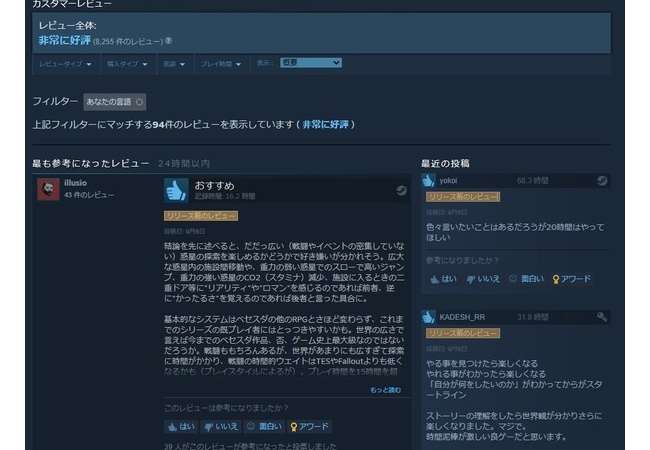Click the thumbs-up icon beside yokoi's name
This screenshot has height=450, width=650.
(428, 181)
